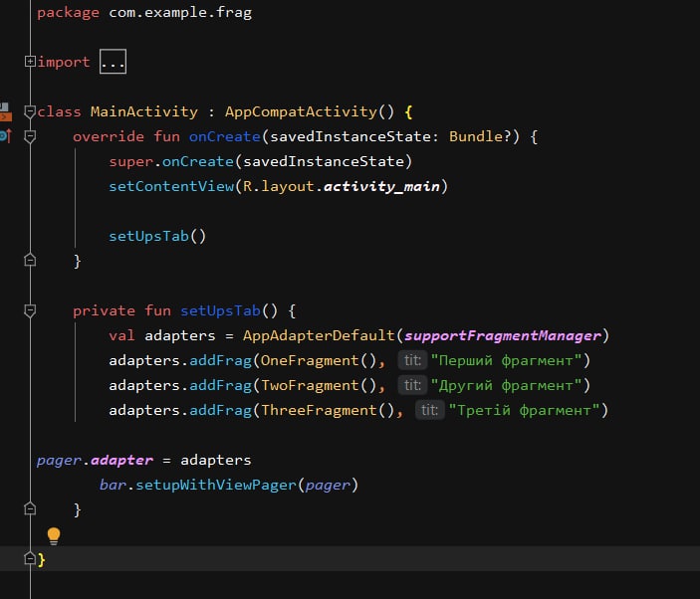This screenshot has height=599, width=700.
Task: Click the string "Другий фрагмент"
Action: tap(506, 385)
